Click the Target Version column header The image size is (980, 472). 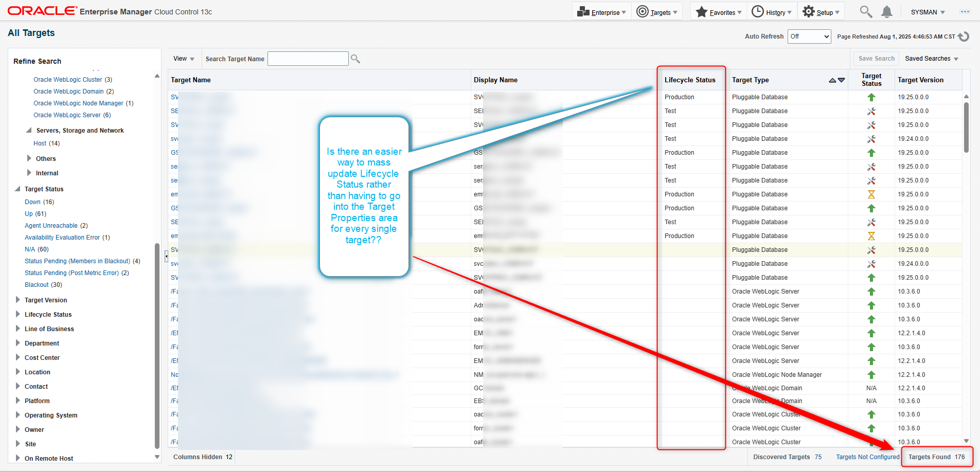coord(920,80)
